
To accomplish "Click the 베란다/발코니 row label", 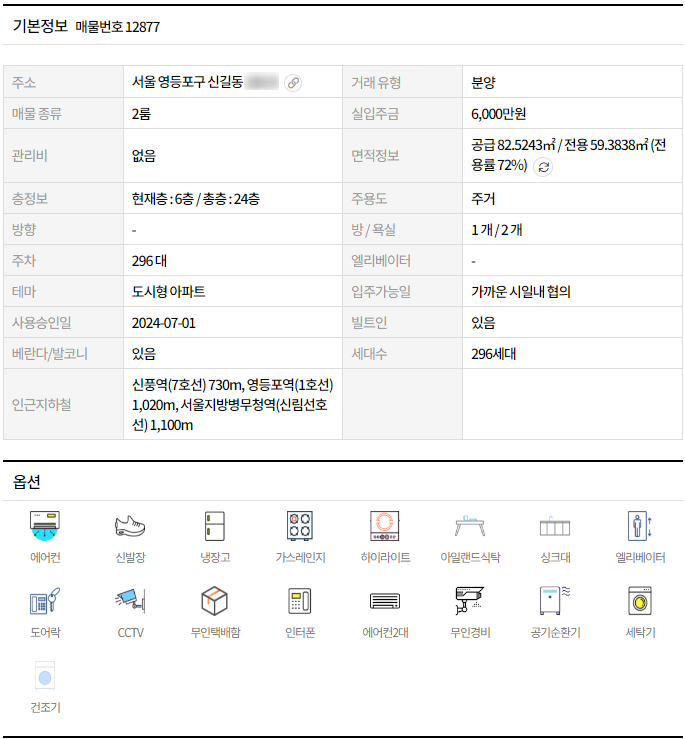I will pyautogui.click(x=50, y=354).
